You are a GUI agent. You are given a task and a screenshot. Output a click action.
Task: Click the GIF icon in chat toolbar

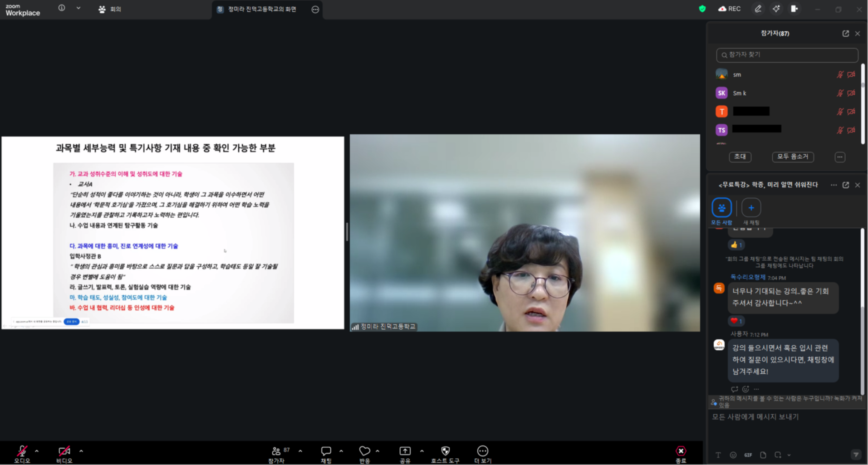(748, 455)
